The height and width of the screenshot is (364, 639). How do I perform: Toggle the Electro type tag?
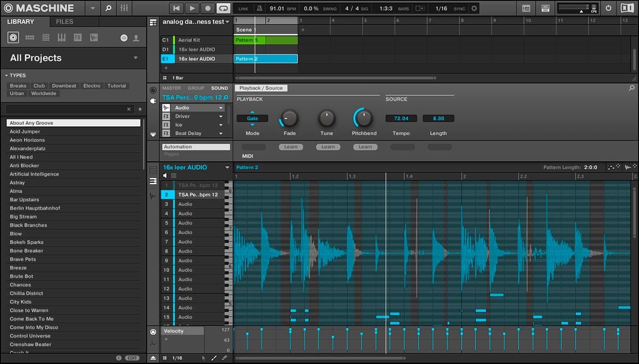pos(92,86)
